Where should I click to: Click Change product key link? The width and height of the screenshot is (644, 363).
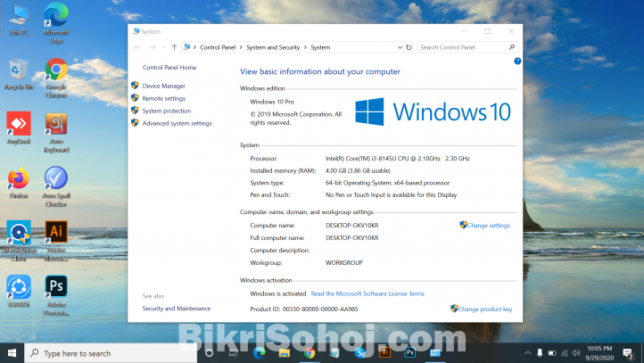484,309
